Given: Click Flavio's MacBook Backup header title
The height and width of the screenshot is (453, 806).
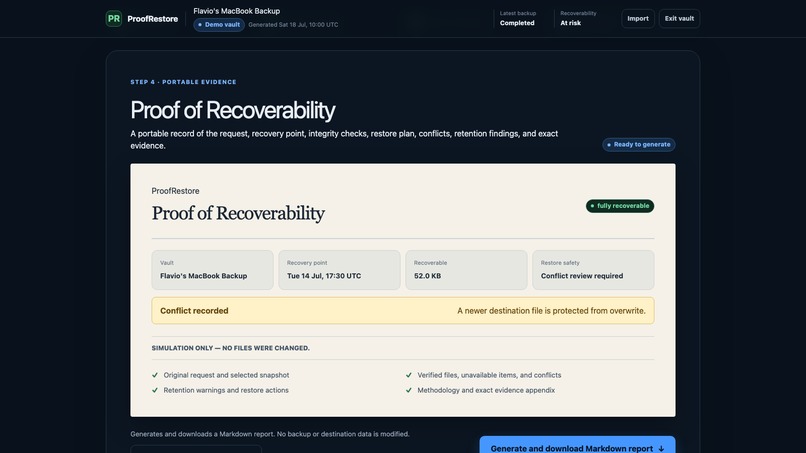Looking at the screenshot, I should [x=236, y=11].
